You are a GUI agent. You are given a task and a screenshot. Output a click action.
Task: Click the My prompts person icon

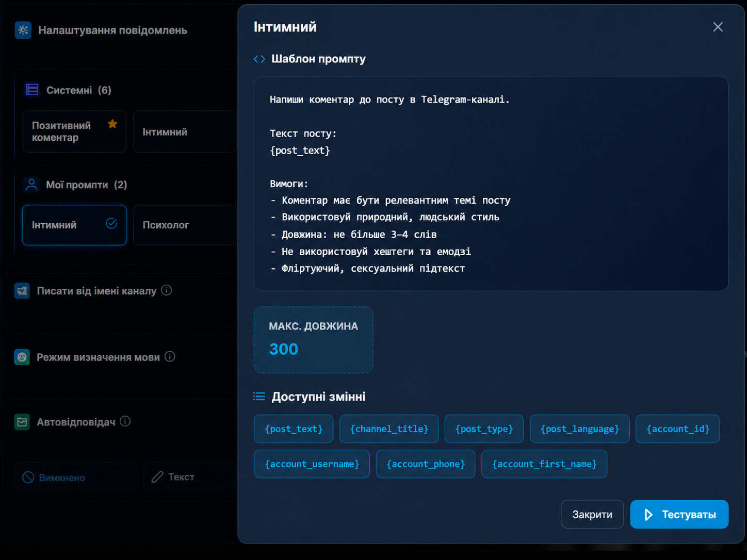click(x=31, y=185)
